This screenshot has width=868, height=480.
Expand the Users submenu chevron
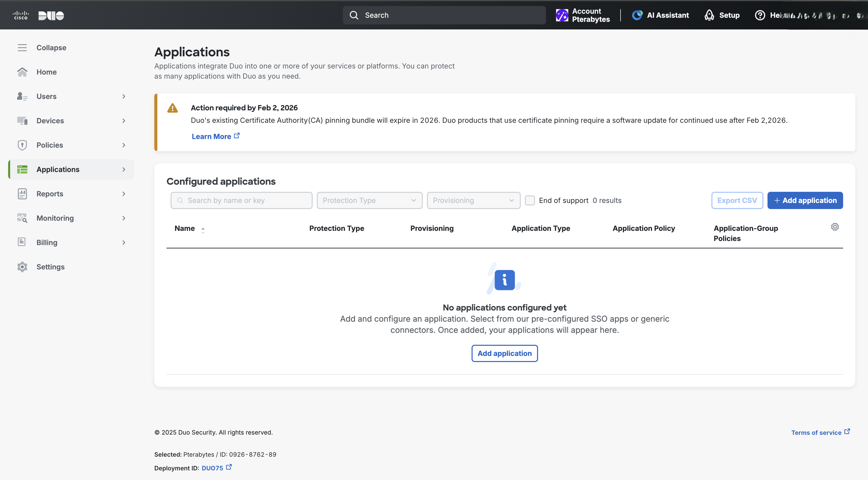point(124,96)
